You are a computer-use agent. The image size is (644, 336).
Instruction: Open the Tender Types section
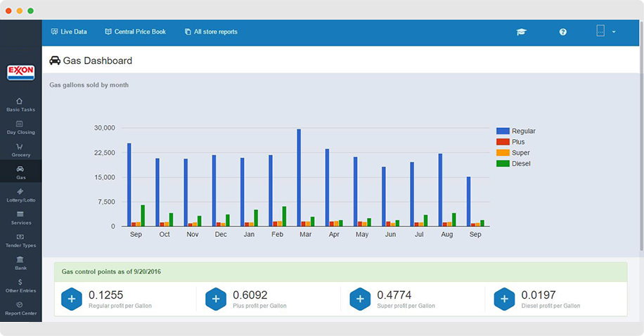pos(20,240)
